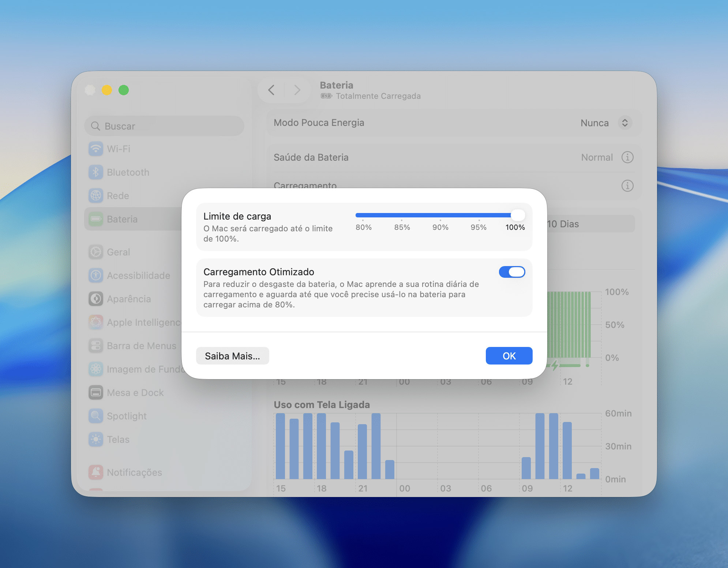Set charge limit slider to 90%
This screenshot has width=728, height=568.
click(440, 216)
